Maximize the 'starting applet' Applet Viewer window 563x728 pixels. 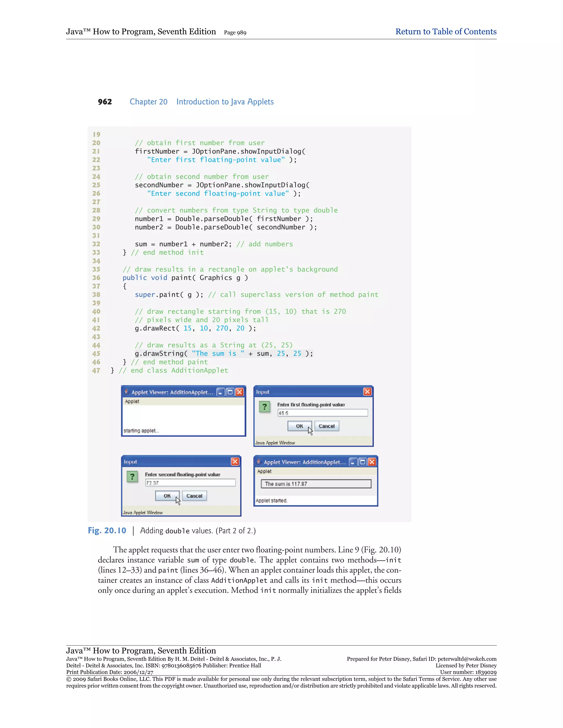click(230, 392)
